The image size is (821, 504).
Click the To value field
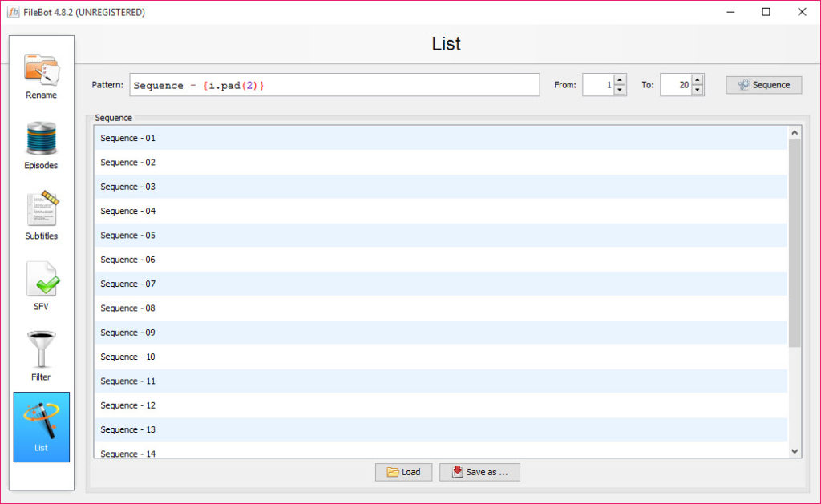(676, 85)
